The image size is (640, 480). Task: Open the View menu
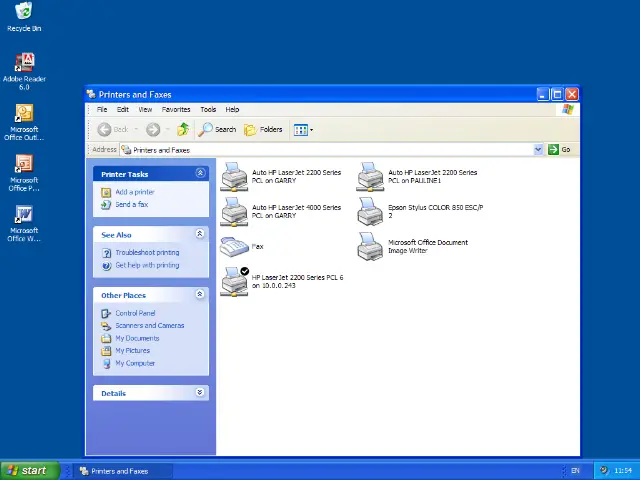coord(145,109)
